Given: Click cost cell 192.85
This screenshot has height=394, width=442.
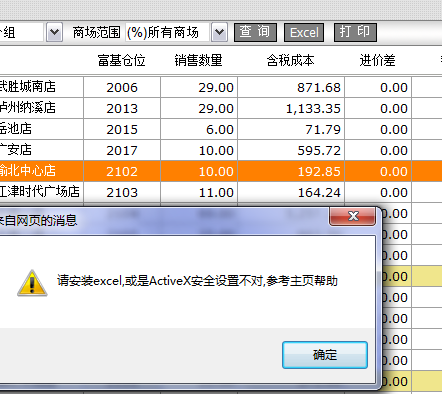Looking at the screenshot, I should pos(291,171).
